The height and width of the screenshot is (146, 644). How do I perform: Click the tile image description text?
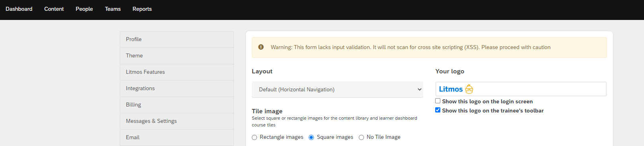(x=335, y=121)
